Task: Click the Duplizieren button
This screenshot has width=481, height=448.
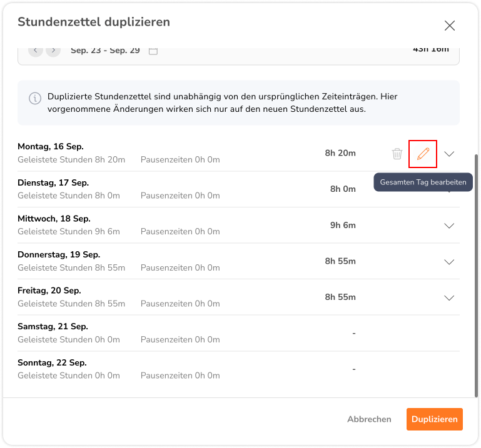Action: [434, 419]
